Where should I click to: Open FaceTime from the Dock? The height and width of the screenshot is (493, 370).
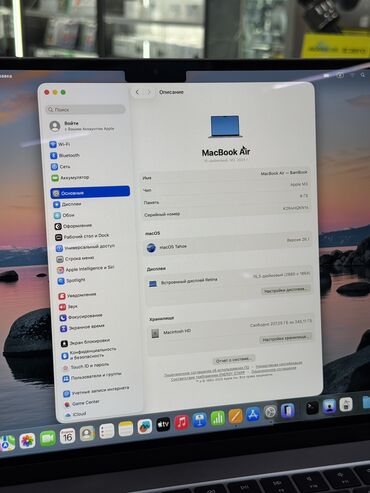click(48, 438)
